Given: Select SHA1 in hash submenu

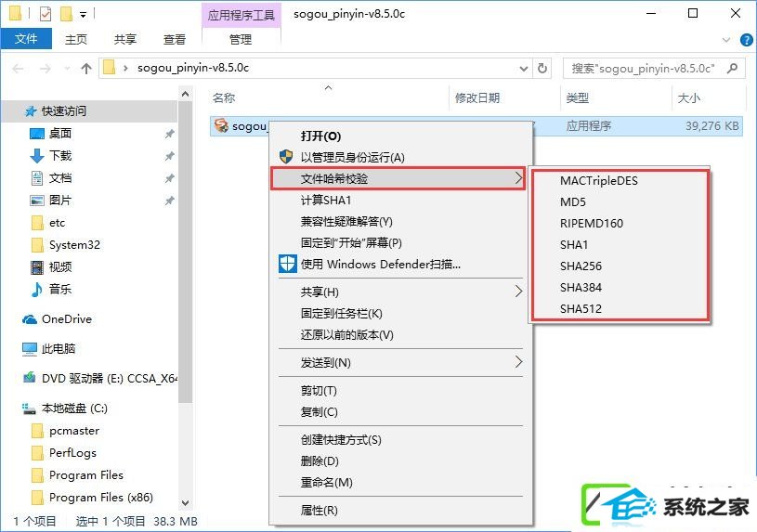Looking at the screenshot, I should (x=573, y=245).
